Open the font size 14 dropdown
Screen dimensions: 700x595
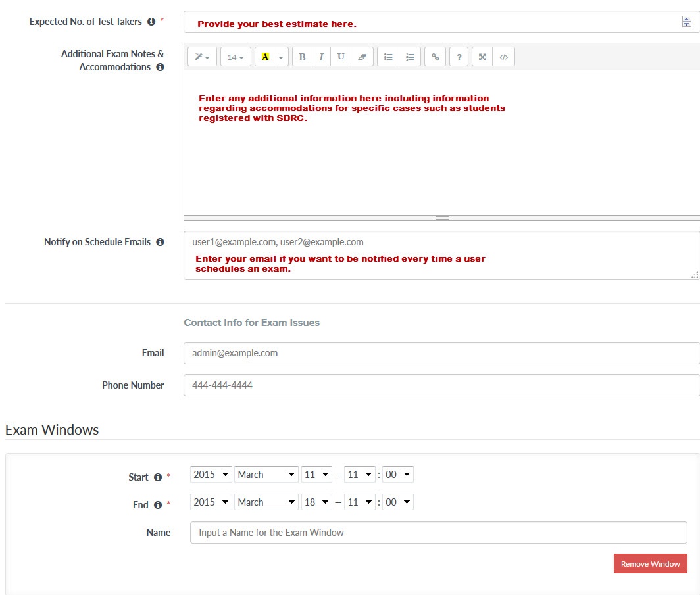coord(235,57)
